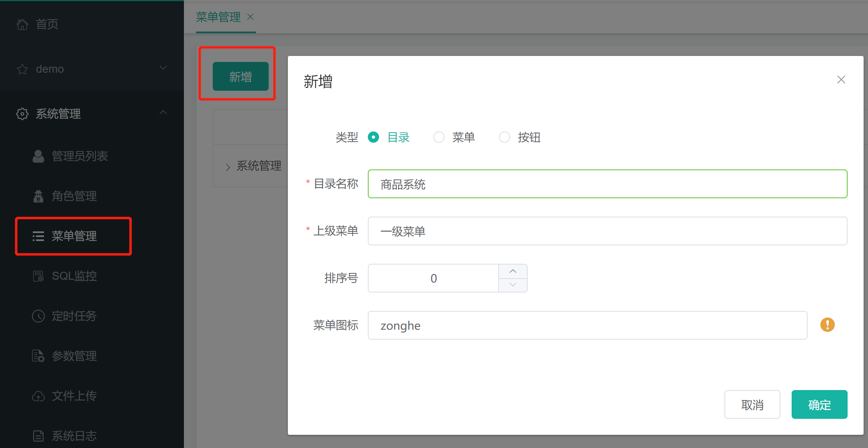Click the home icon beside 首页
The height and width of the screenshot is (448, 868).
(x=22, y=24)
